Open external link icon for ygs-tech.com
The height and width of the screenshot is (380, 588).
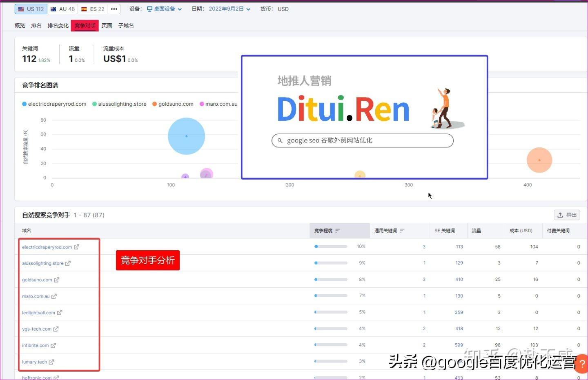[x=56, y=329]
